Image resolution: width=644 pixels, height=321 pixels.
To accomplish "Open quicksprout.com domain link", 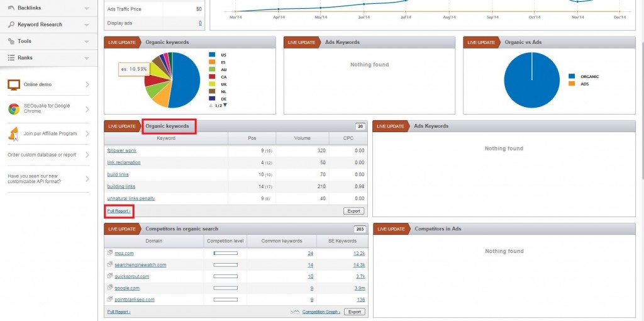I will tap(132, 276).
